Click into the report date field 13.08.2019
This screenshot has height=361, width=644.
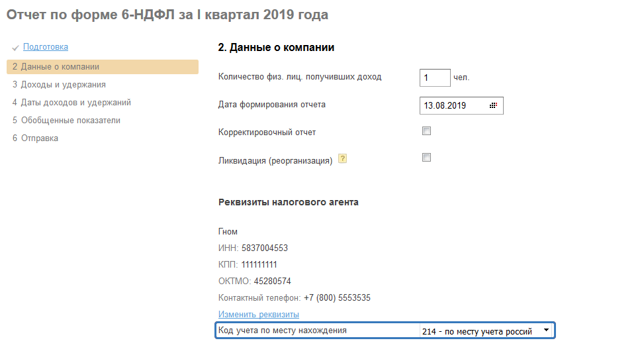click(453, 105)
